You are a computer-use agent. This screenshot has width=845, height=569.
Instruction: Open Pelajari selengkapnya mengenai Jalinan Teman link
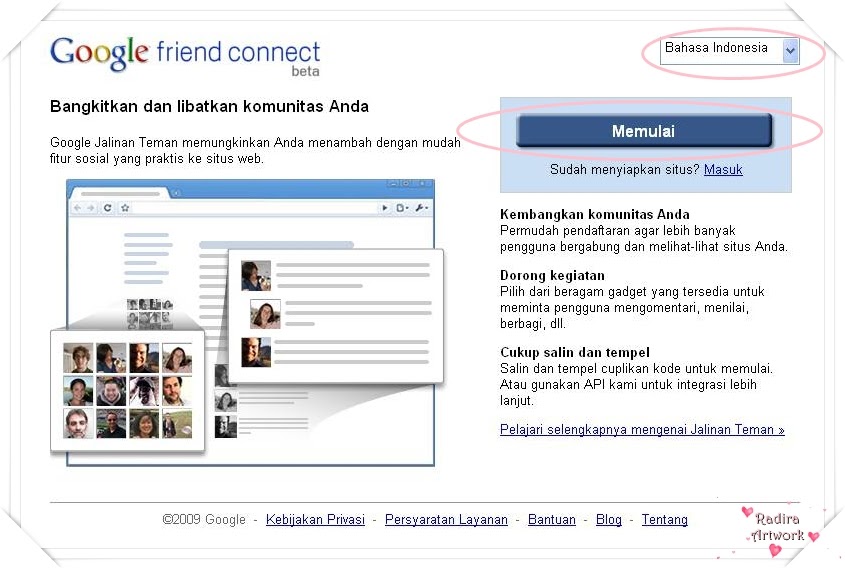click(x=642, y=429)
